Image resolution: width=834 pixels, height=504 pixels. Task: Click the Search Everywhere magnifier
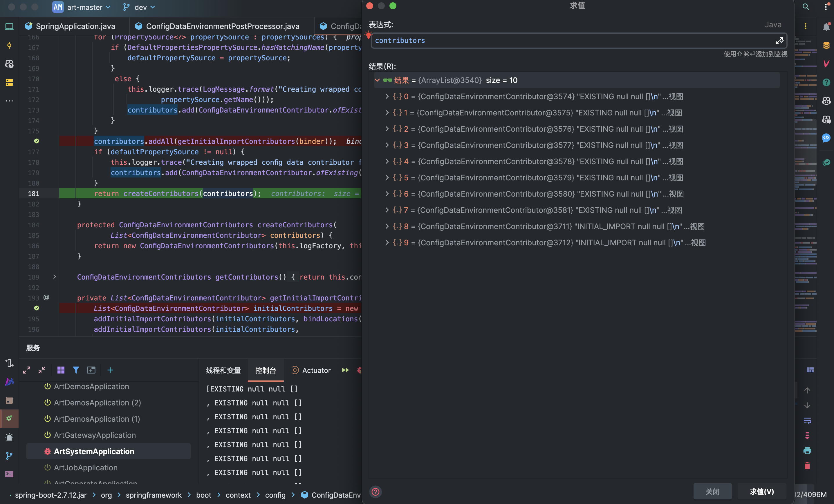click(x=806, y=7)
